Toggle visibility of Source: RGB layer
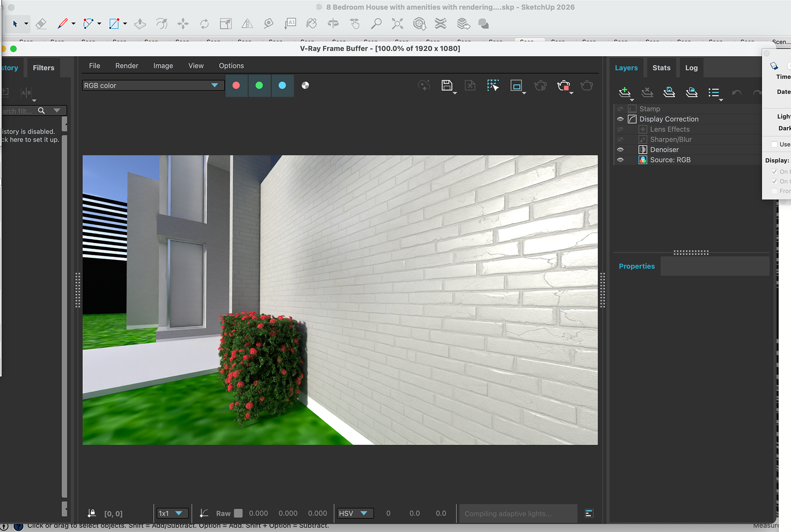This screenshot has height=532, width=791. click(620, 160)
